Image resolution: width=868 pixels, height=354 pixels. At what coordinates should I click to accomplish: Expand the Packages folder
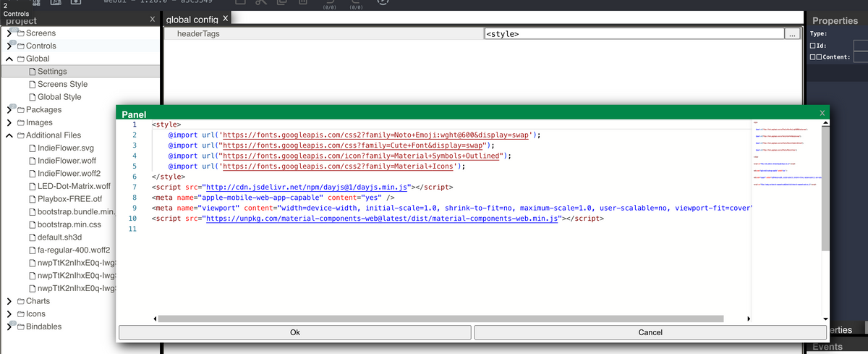9,110
